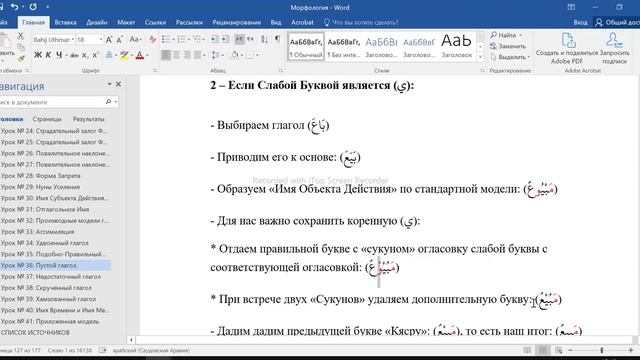Open the Font dialog launcher
Screen dimensions: 640x360
[x=155, y=71]
